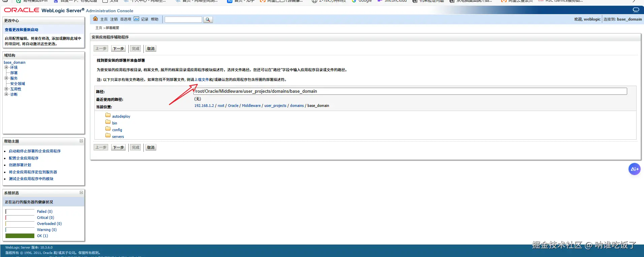Expand the 环境 tree node
Viewport: 644px width, 257px height.
6,67
